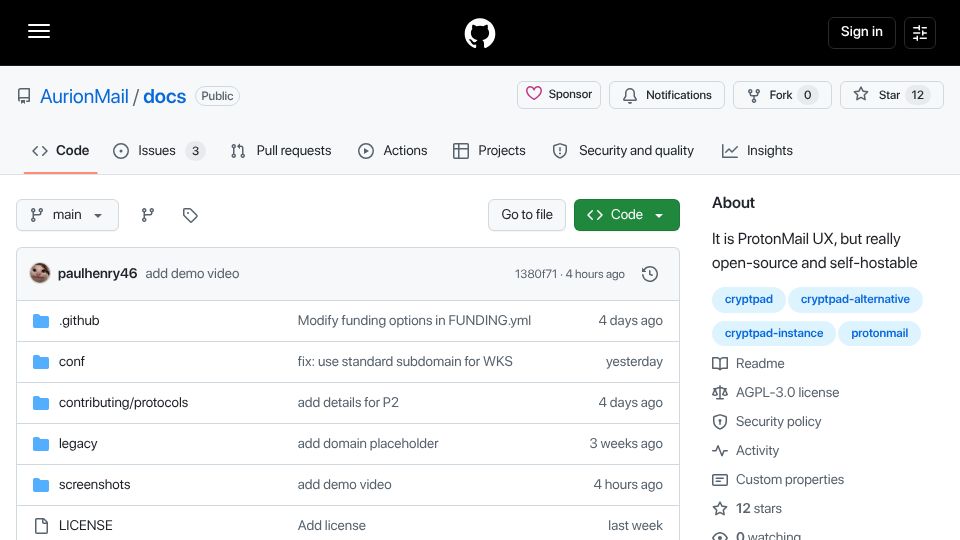View commit history clock icon

(650, 274)
